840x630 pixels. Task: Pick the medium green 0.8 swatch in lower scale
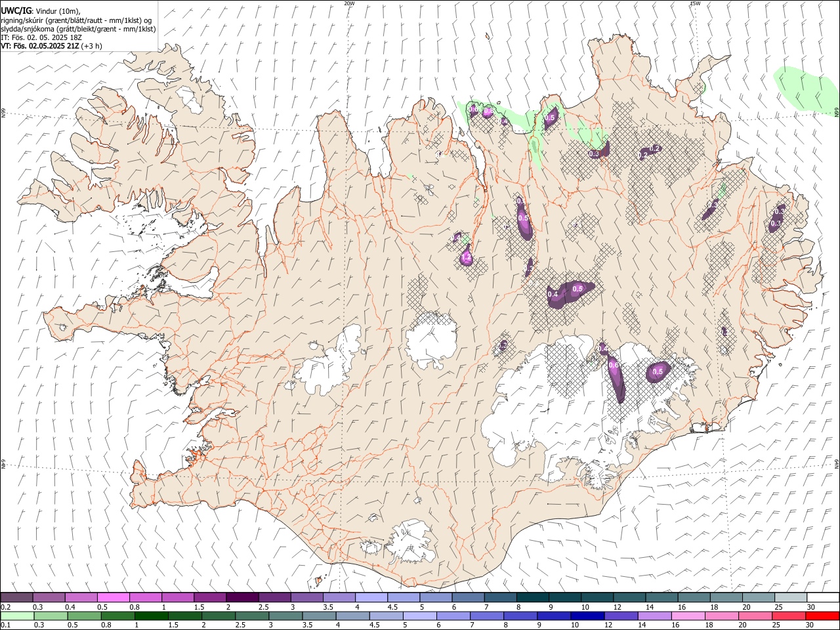[x=118, y=616]
